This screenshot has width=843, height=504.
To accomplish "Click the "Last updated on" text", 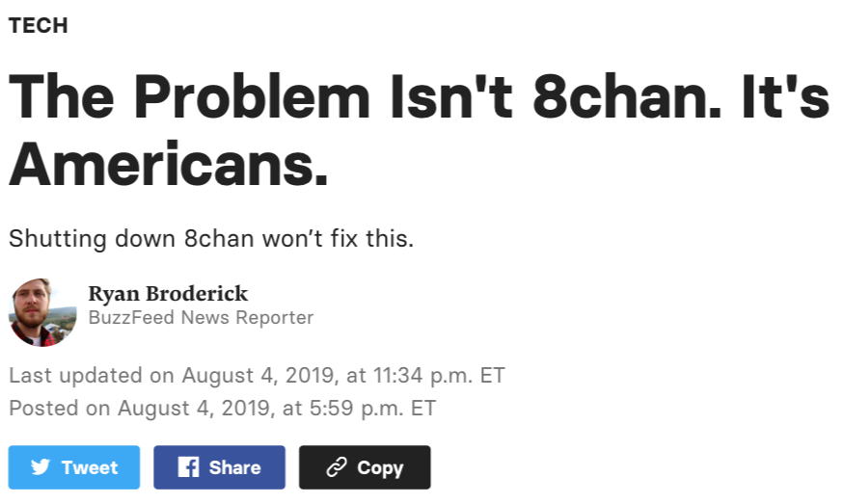I will pos(92,375).
